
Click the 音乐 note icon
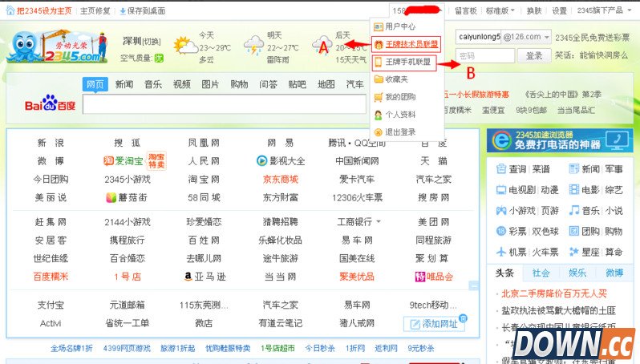point(574,211)
